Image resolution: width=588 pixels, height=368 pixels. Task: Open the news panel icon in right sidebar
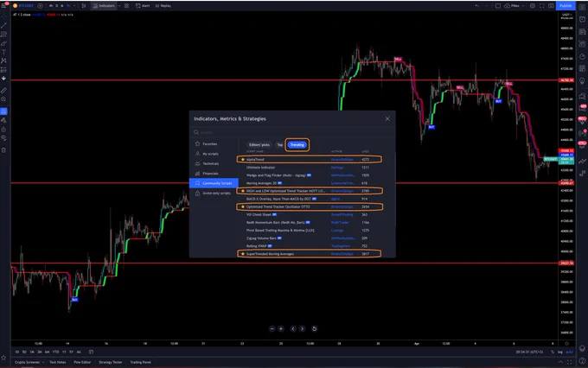(x=582, y=32)
